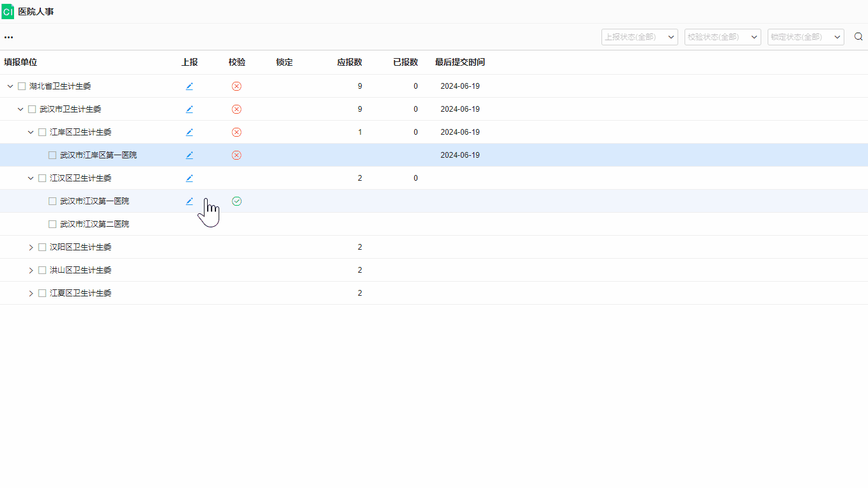
Task: Open the 锁定状态 filter dropdown
Action: coord(805,37)
